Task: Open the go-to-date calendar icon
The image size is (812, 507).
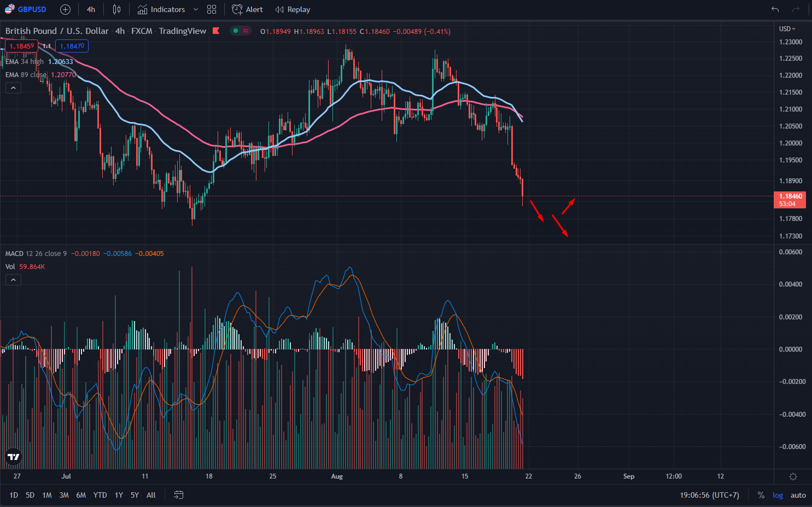Action: point(178,494)
